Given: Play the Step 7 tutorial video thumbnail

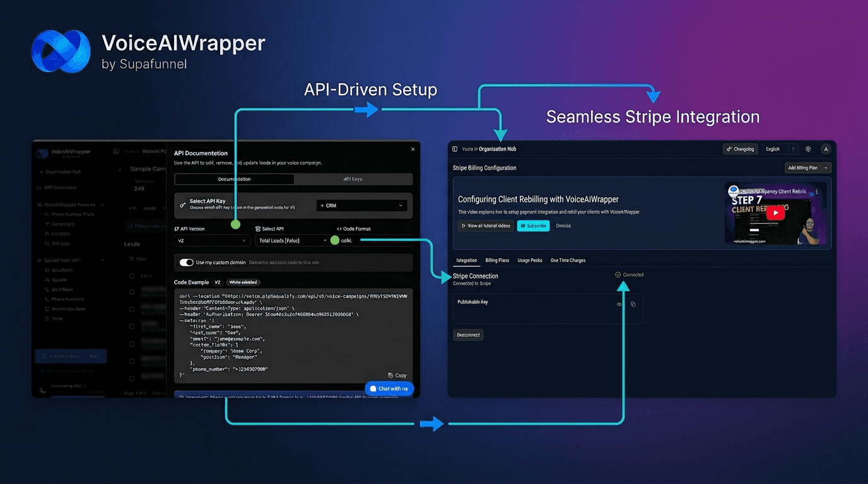Looking at the screenshot, I should pyautogui.click(x=775, y=212).
